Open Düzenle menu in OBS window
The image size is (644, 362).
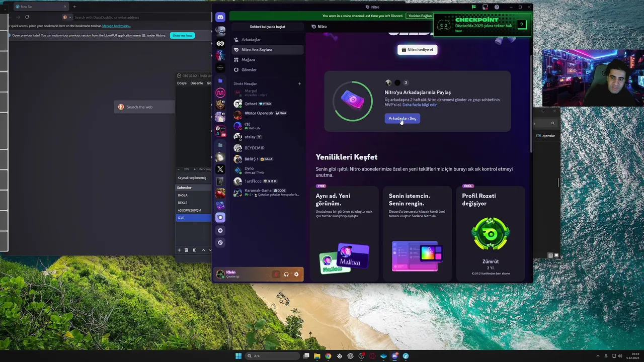(197, 83)
